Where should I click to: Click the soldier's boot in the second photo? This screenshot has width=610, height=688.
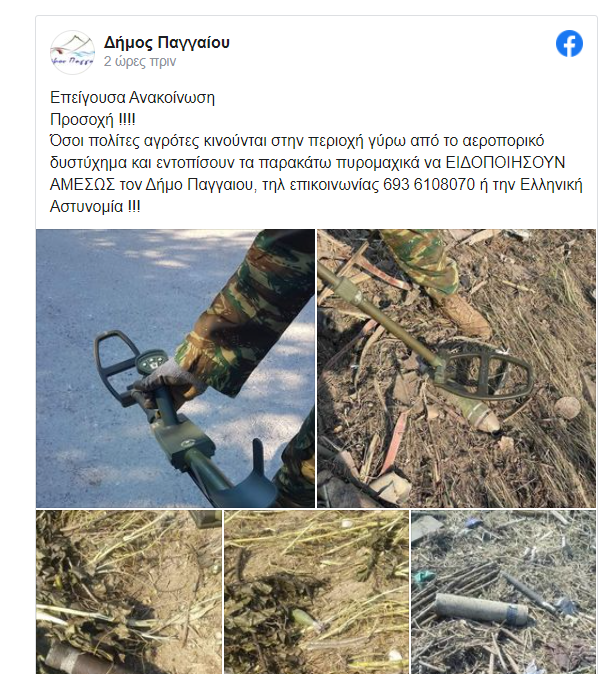(x=465, y=314)
